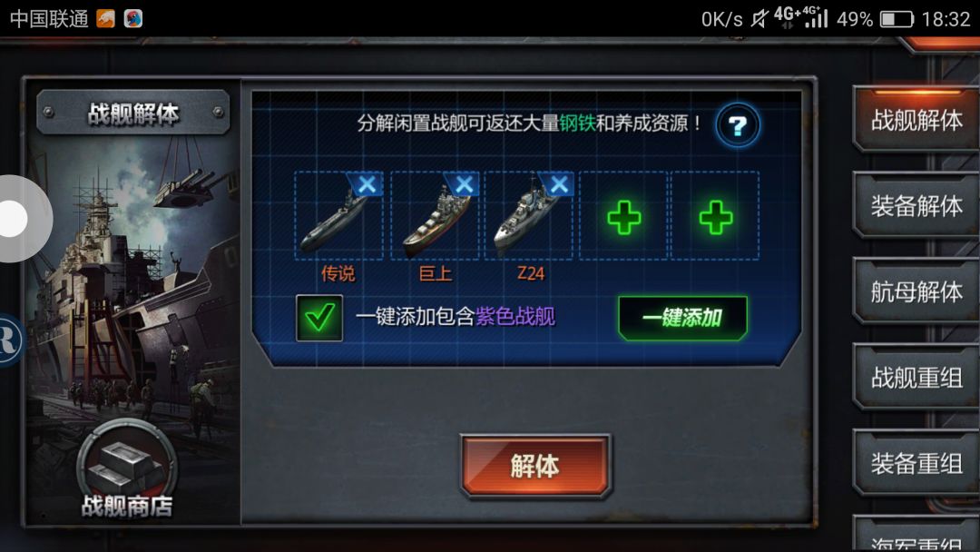Toggle the include purple warships checkbox

(318, 318)
